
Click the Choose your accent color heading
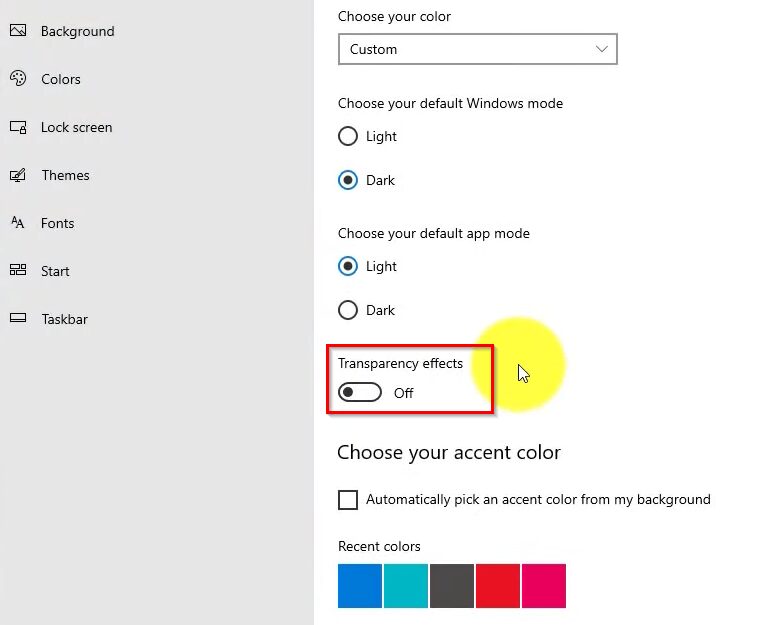(x=449, y=453)
